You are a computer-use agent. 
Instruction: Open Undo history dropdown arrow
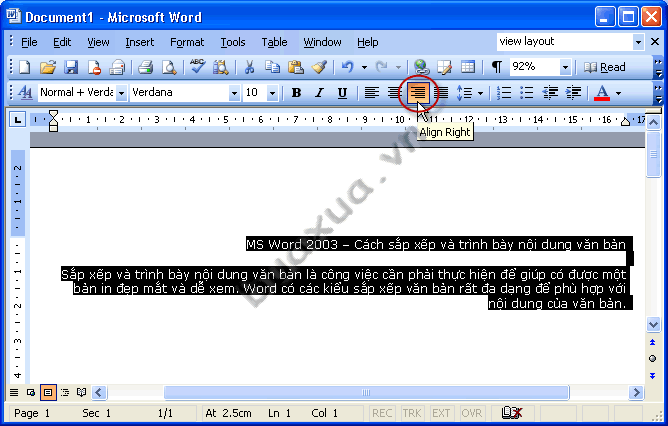click(x=364, y=67)
